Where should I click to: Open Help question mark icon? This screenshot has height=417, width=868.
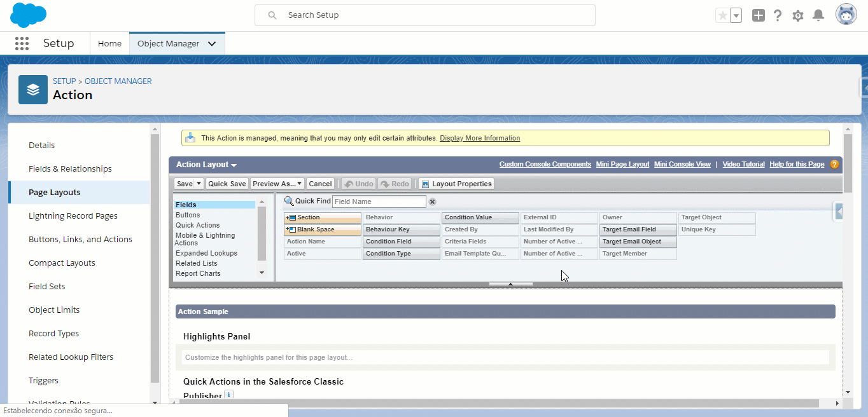(x=778, y=15)
